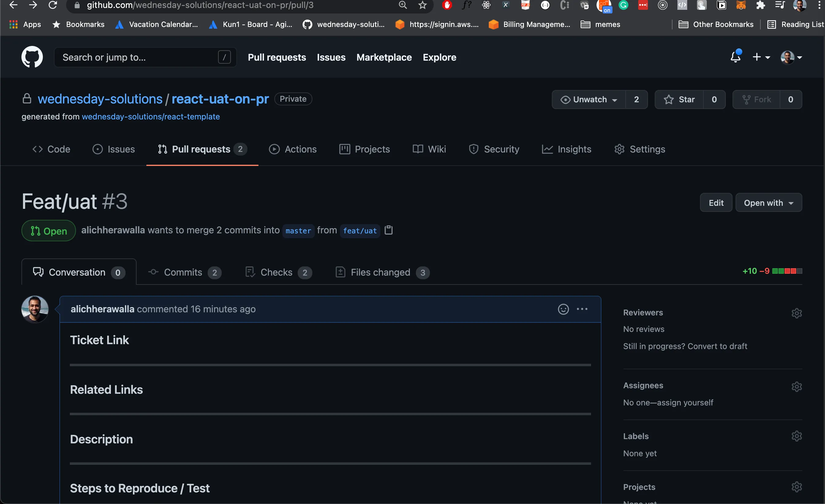
Task: Click the red hand adblock extension icon
Action: pyautogui.click(x=447, y=5)
